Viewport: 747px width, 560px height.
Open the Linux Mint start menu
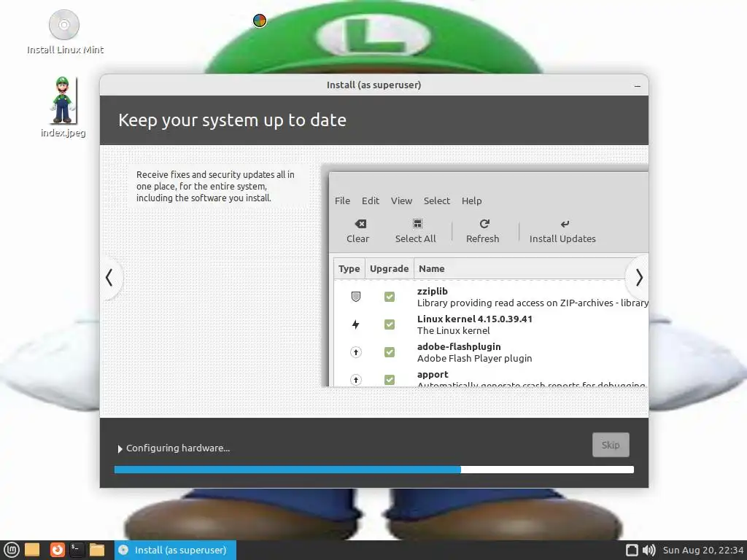pos(11,550)
